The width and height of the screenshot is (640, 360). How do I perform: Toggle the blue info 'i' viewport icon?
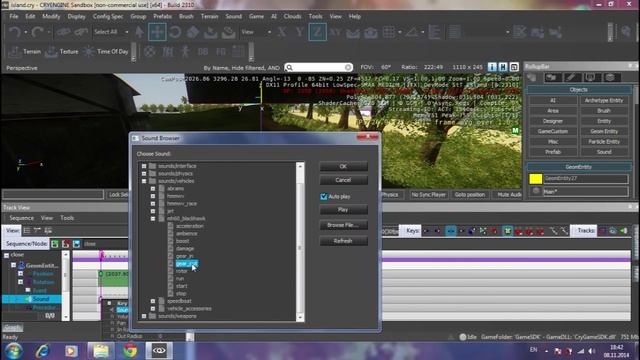[492, 67]
